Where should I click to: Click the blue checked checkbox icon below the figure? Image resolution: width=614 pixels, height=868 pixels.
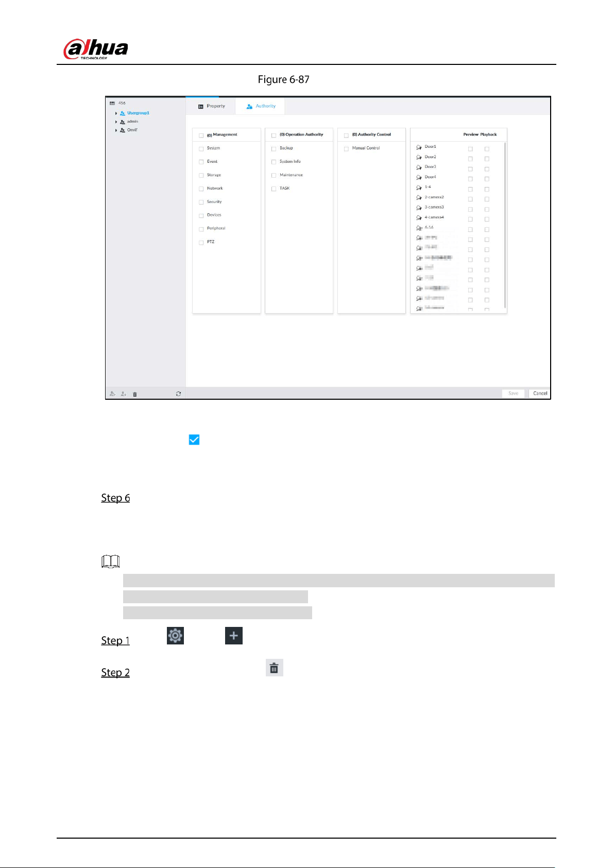pyautogui.click(x=194, y=440)
